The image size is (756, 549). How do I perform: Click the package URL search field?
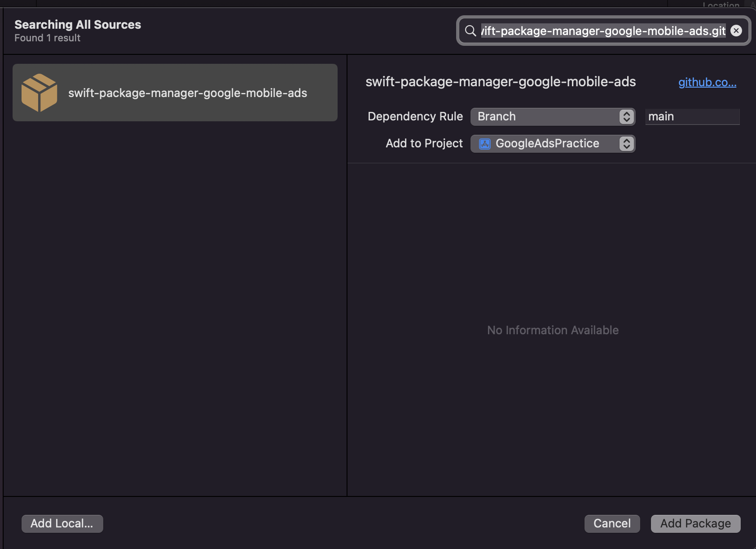click(x=603, y=31)
